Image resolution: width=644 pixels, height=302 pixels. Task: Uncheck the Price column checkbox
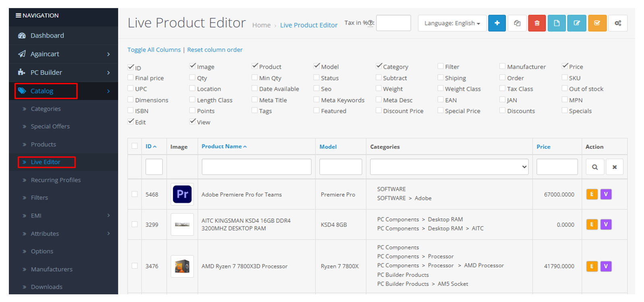pos(565,66)
